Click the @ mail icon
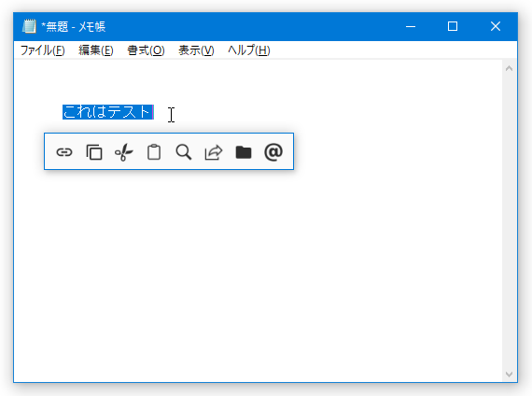Image resolution: width=532 pixels, height=396 pixels. [x=273, y=152]
